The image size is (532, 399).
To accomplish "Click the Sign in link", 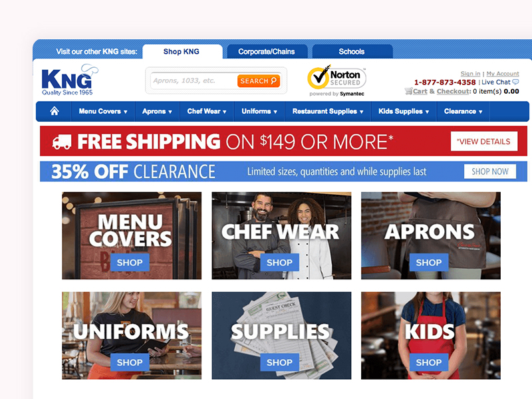I will point(470,74).
